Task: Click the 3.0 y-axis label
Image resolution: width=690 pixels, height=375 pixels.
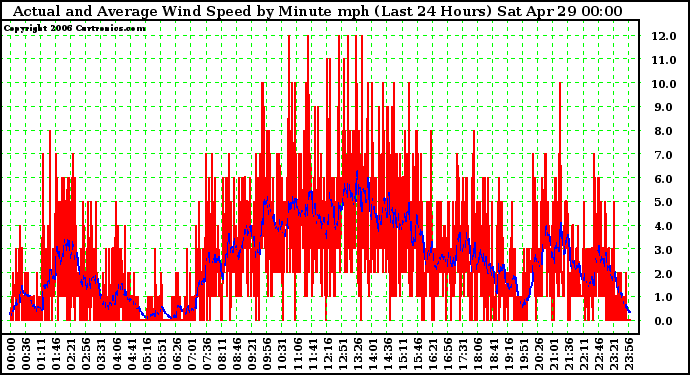Action: 664,250
